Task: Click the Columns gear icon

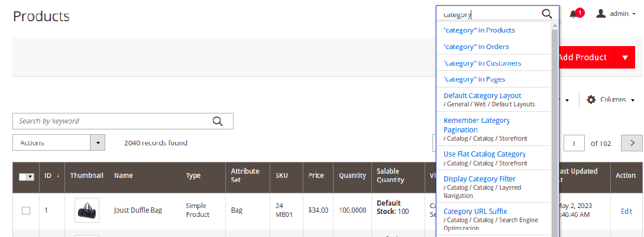Action: click(x=591, y=100)
